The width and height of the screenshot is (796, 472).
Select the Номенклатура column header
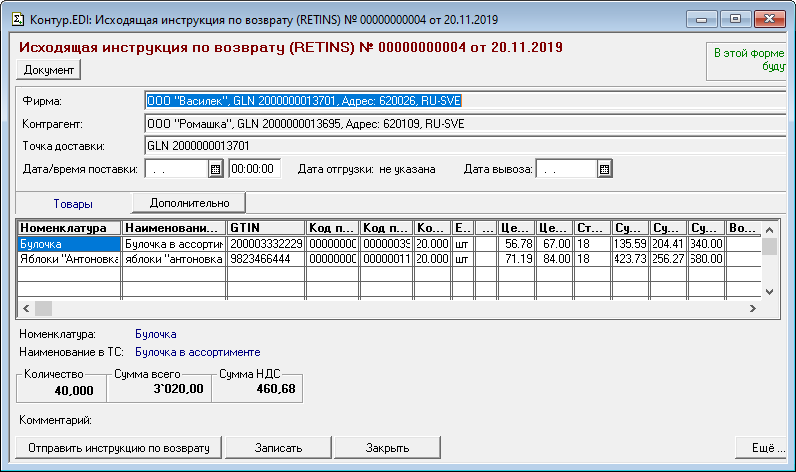(70, 228)
